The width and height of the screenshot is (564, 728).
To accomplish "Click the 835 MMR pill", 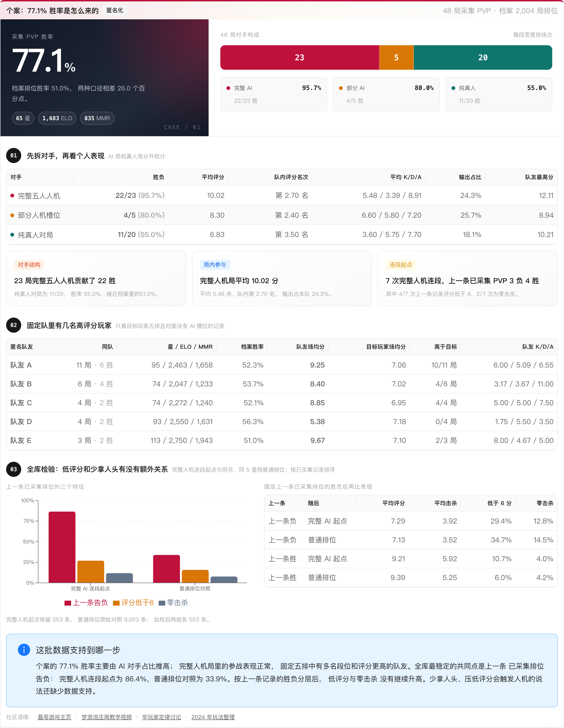I will click(x=97, y=118).
